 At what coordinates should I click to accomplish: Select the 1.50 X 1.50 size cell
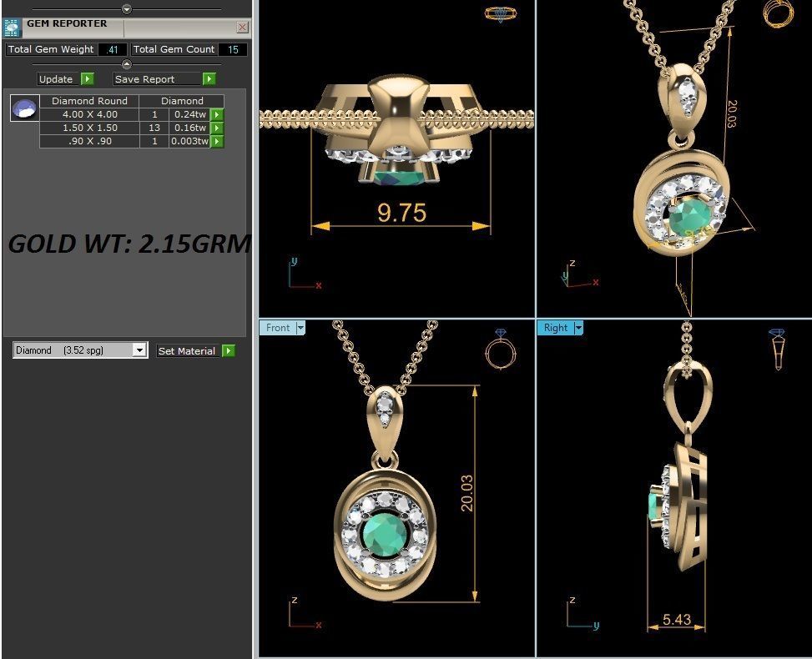coord(89,128)
